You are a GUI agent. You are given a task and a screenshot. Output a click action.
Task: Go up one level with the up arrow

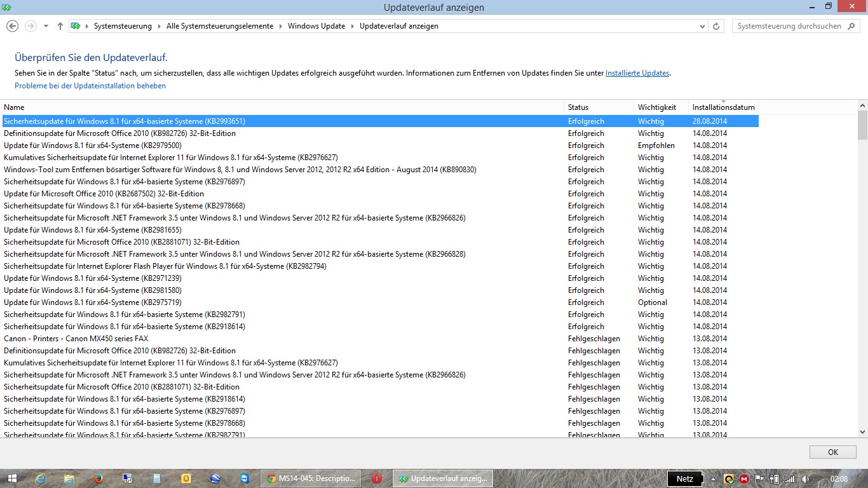coord(60,26)
